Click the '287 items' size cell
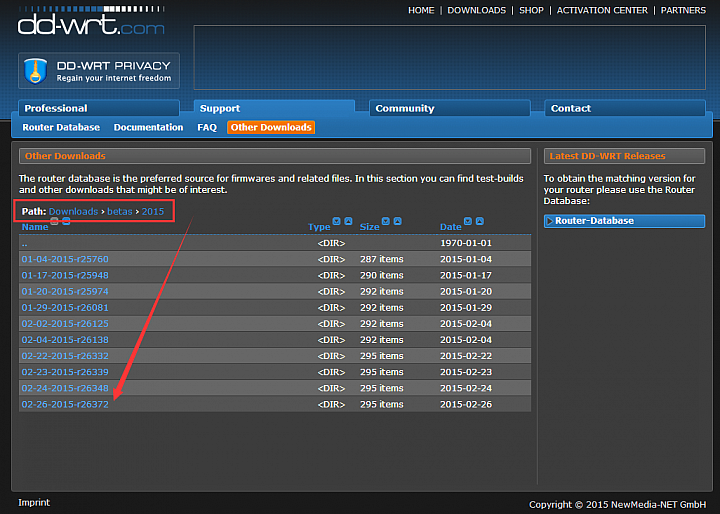 tap(382, 259)
